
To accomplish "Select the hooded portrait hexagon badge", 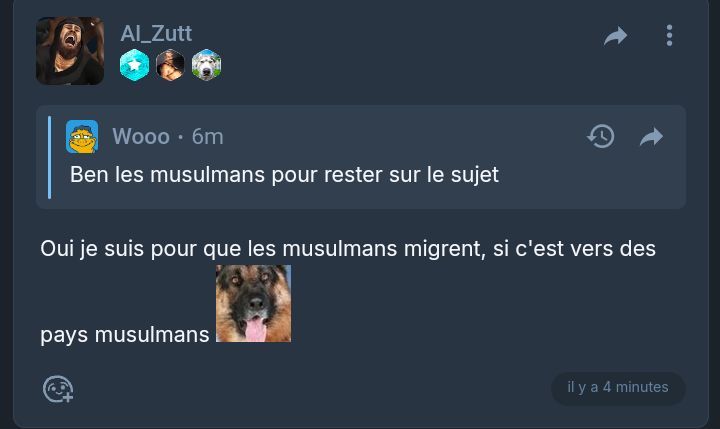I will [170, 65].
